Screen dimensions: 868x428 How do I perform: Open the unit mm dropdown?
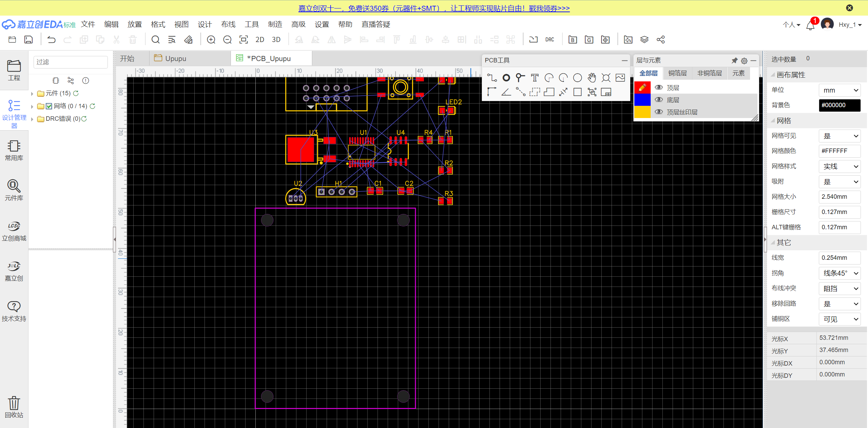pos(840,90)
